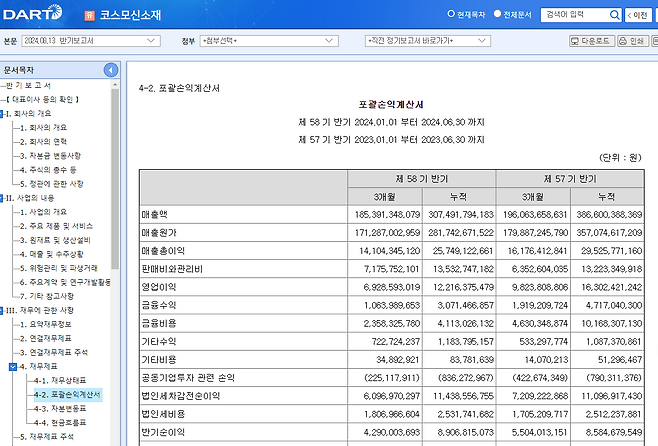
Task: Open 1. 사업의 개요 tree item
Action: coord(43,212)
